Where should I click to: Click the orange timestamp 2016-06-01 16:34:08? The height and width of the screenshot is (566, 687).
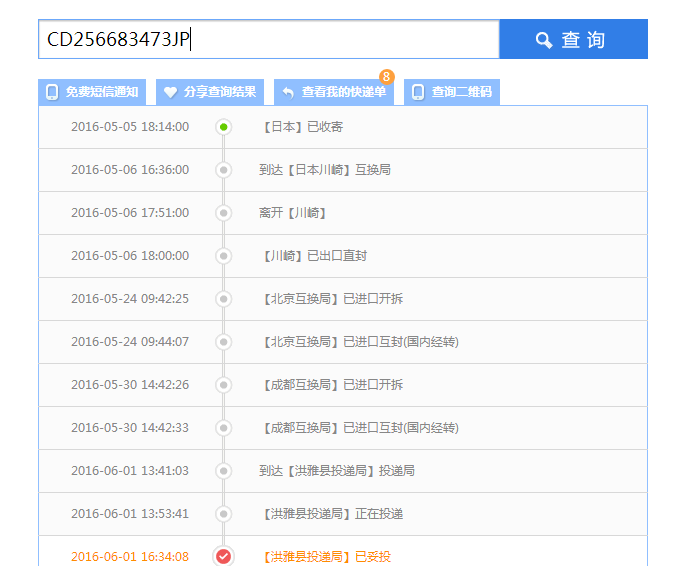pyautogui.click(x=130, y=557)
